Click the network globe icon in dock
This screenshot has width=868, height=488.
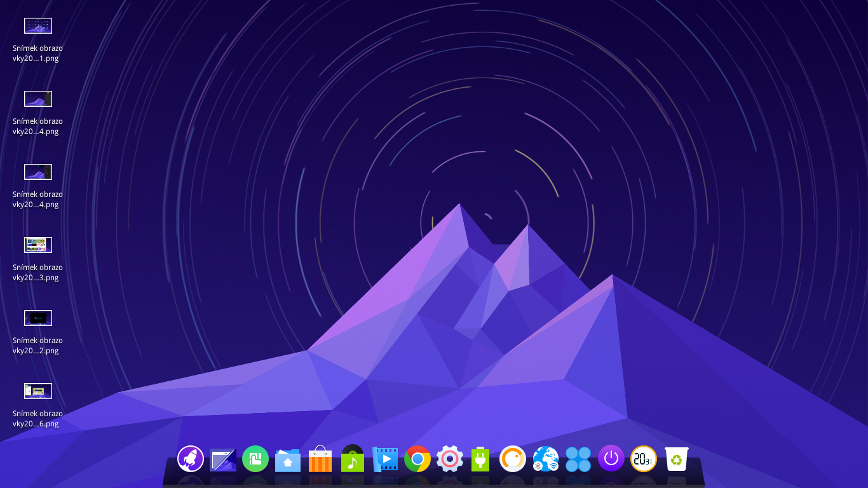coord(546,459)
